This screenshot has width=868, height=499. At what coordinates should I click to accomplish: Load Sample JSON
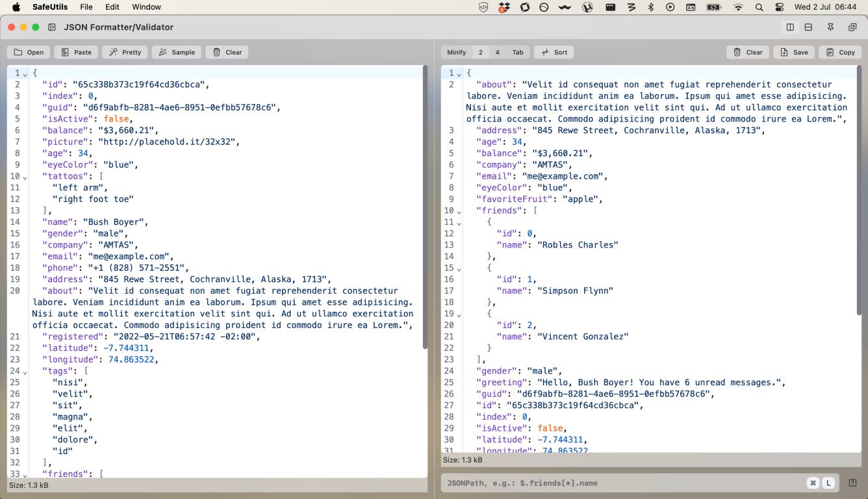176,53
